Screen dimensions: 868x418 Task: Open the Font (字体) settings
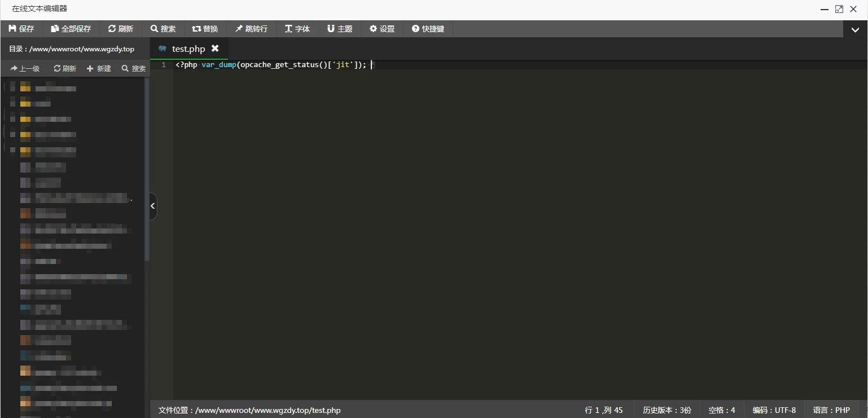click(297, 29)
